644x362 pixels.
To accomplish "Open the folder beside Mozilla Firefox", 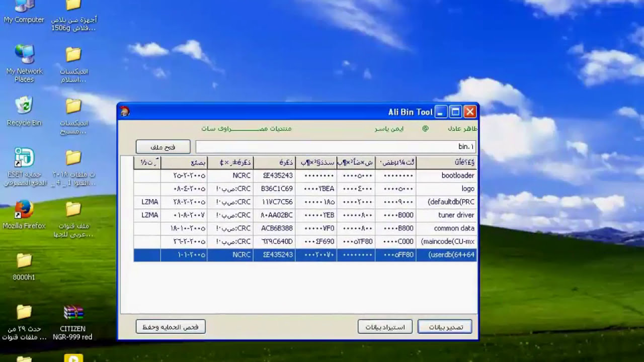I will tap(73, 219).
